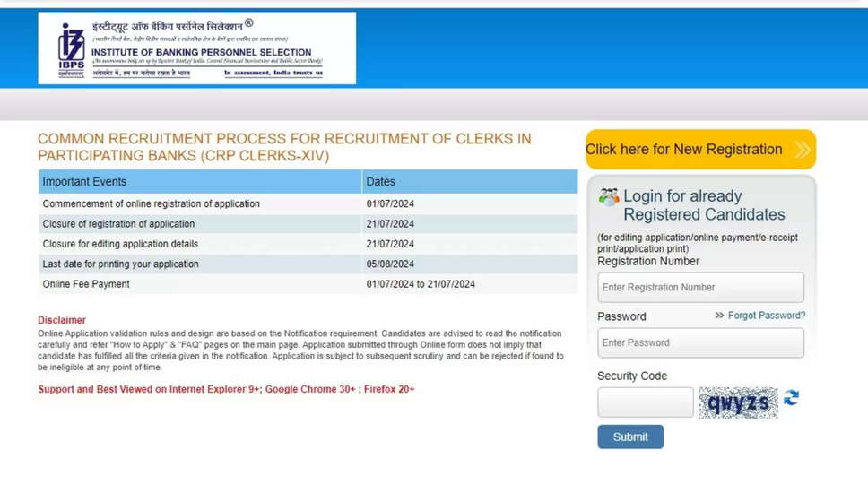Click the Online Fee Payment date range
The image size is (868, 493).
[421, 284]
